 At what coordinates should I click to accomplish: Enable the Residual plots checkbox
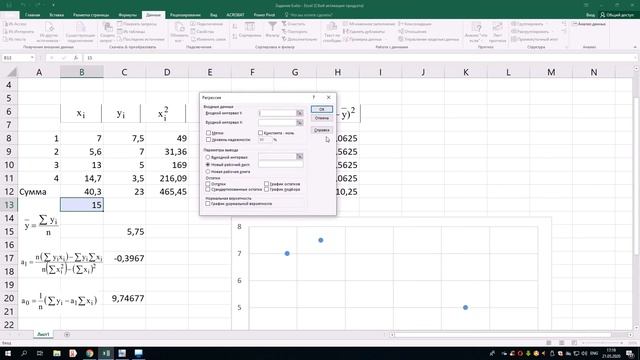(267, 184)
